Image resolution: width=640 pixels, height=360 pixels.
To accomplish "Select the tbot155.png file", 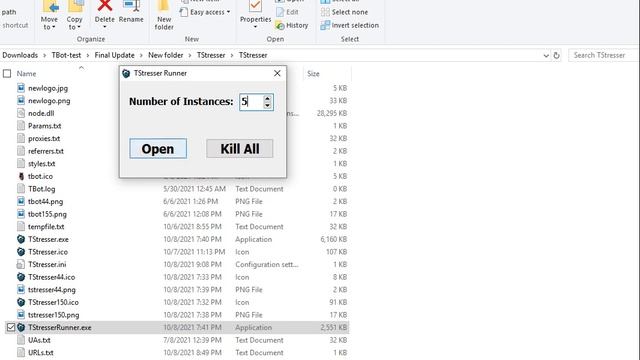I will [x=47, y=214].
